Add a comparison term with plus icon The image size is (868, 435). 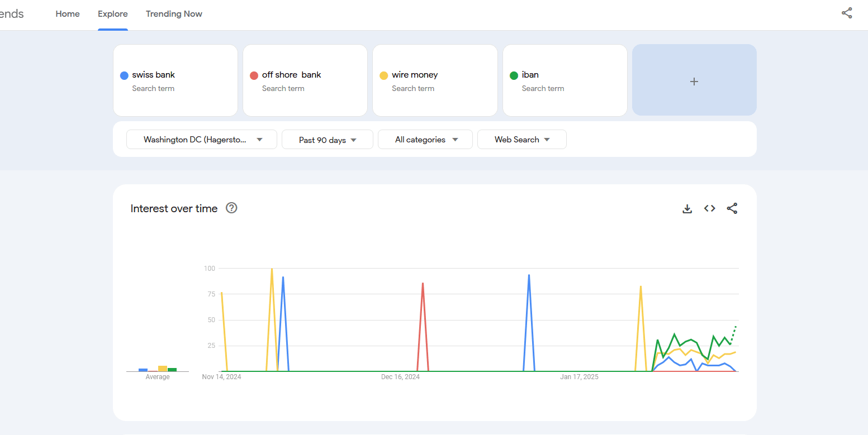(x=694, y=82)
